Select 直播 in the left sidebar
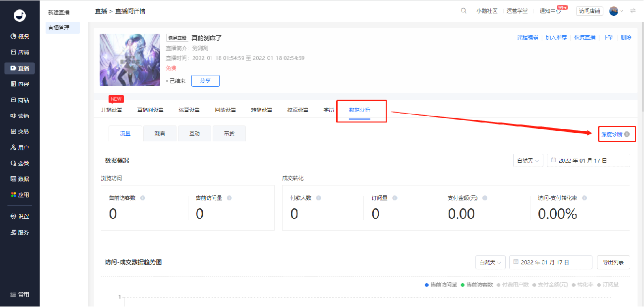 point(20,68)
